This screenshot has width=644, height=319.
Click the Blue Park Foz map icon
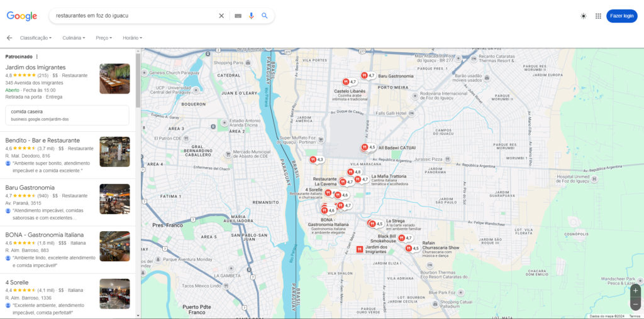point(461,293)
